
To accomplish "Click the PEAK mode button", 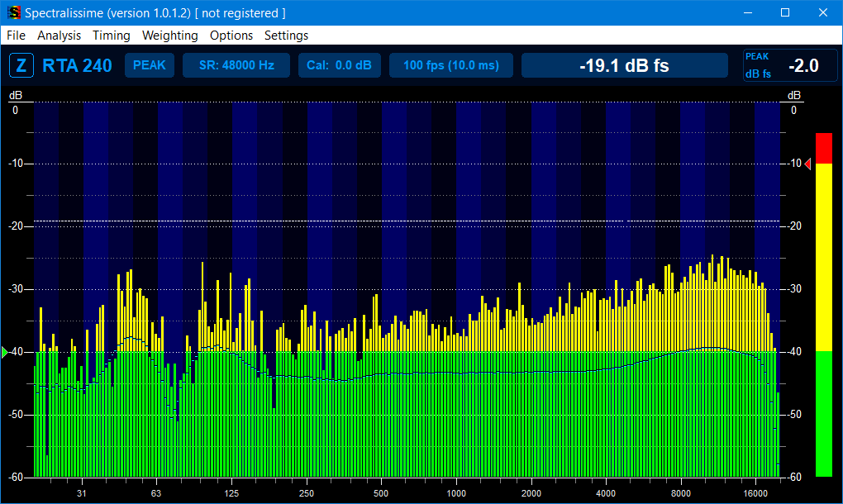I will point(150,65).
